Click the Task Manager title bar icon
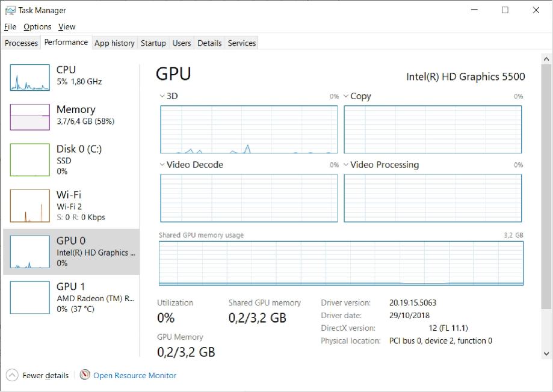553x392 pixels. point(10,10)
